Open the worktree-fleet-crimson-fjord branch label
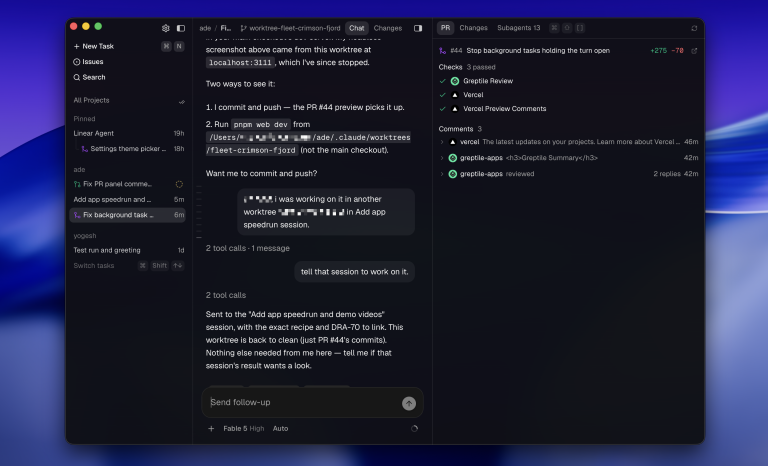This screenshot has height=466, width=768. 294,28
